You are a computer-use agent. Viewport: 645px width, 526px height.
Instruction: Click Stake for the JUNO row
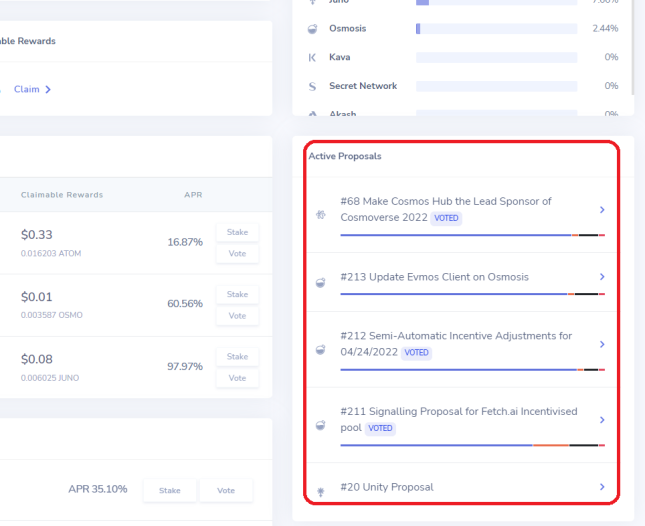237,357
